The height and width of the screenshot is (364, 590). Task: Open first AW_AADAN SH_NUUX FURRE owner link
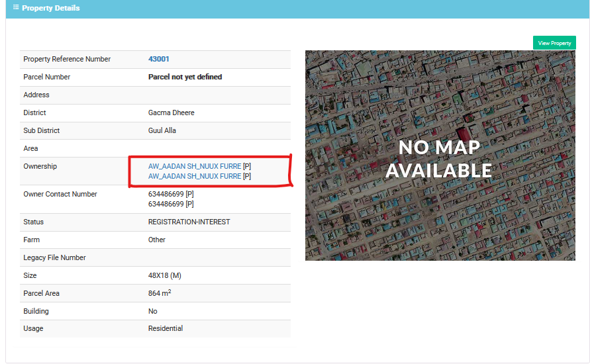click(x=195, y=166)
